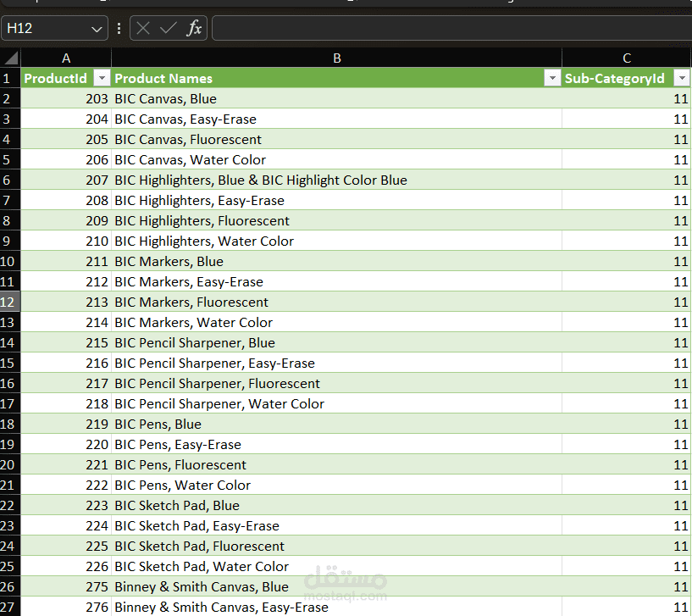Click cell 'BIC Canvas, Easy-Erase'
Image resolution: width=692 pixels, height=616 pixels.
pos(337,119)
